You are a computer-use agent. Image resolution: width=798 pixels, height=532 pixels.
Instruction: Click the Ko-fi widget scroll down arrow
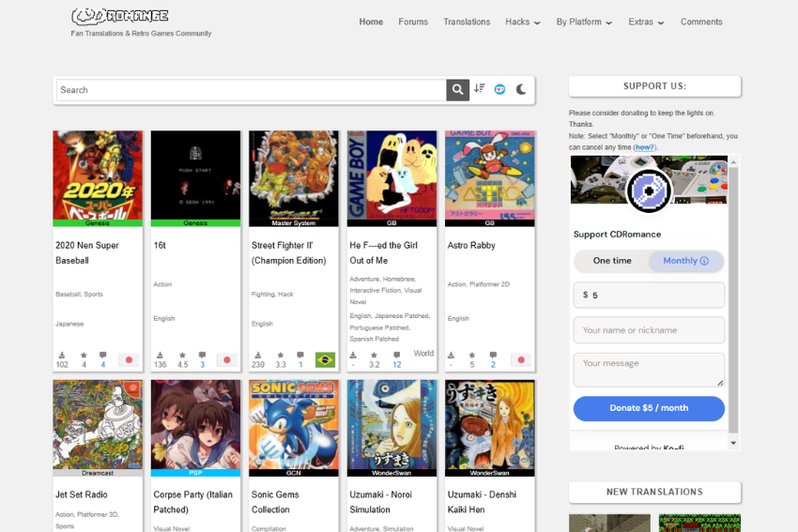tap(733, 443)
